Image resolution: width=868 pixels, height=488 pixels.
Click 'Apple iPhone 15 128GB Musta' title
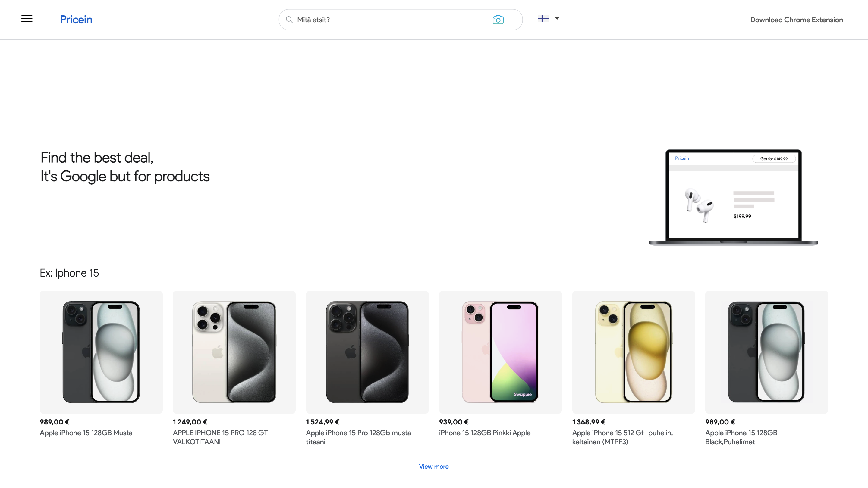(x=86, y=433)
